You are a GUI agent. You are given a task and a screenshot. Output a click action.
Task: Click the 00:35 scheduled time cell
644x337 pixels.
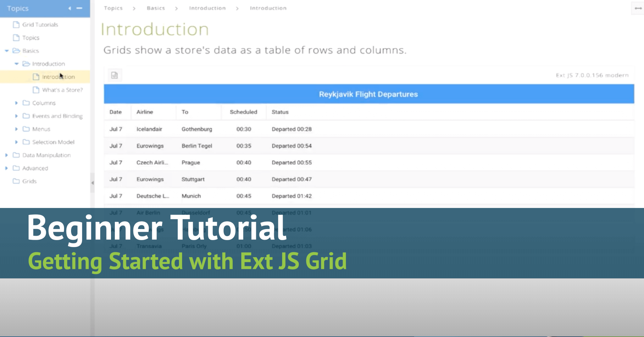tap(243, 146)
